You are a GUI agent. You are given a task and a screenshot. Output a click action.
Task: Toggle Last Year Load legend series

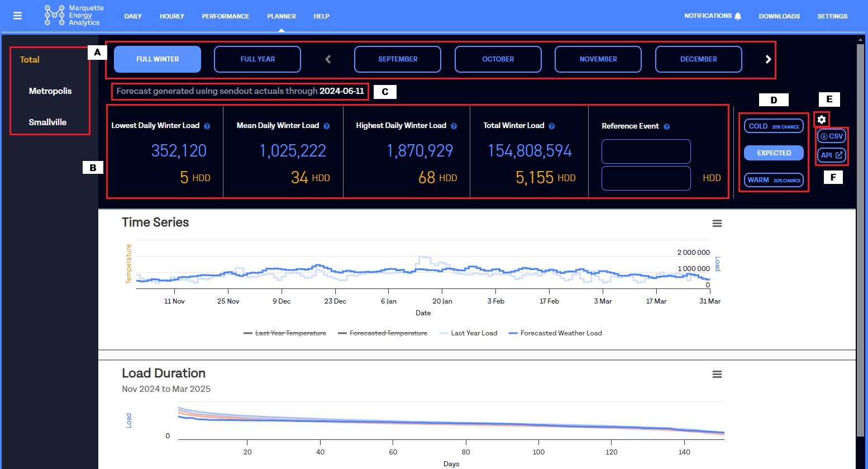click(x=468, y=333)
